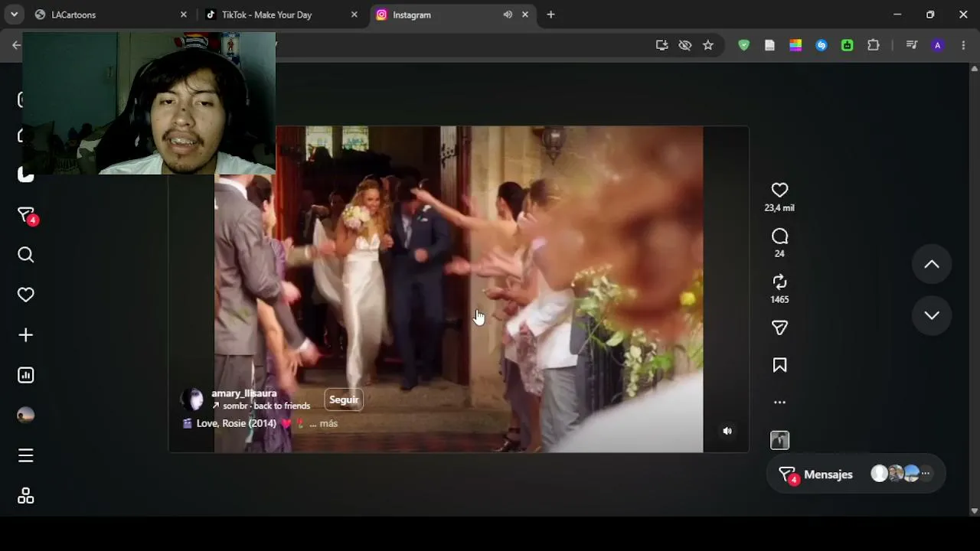Click the install app icon in the address bar
Viewport: 980px width, 551px height.
(x=662, y=45)
